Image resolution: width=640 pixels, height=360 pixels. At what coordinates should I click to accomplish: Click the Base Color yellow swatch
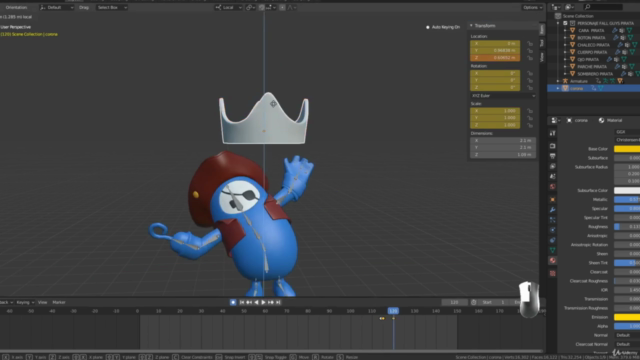[627, 149]
